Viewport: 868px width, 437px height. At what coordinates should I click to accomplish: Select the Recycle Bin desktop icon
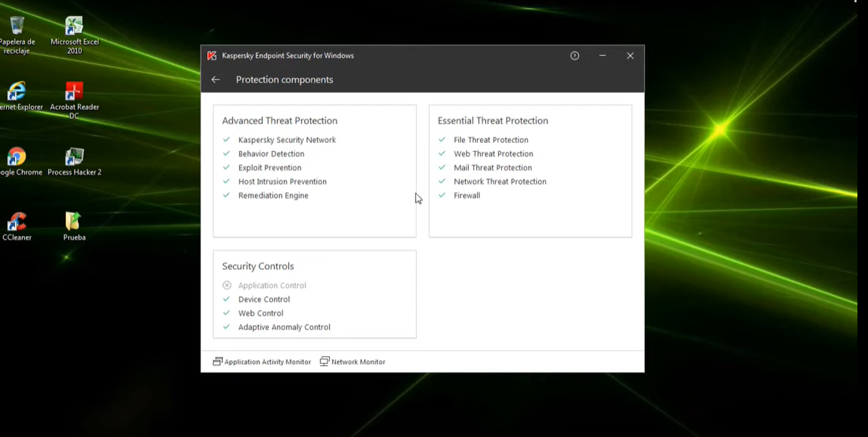click(x=17, y=36)
